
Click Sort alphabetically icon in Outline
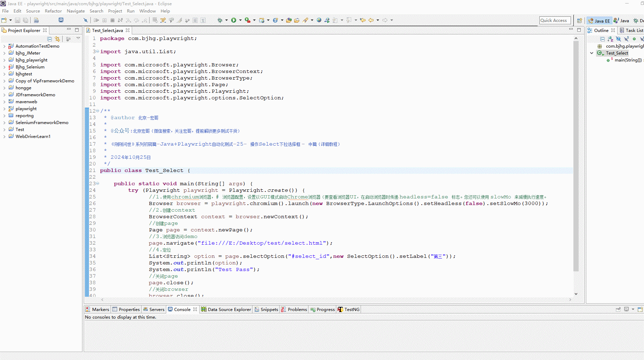coord(610,39)
